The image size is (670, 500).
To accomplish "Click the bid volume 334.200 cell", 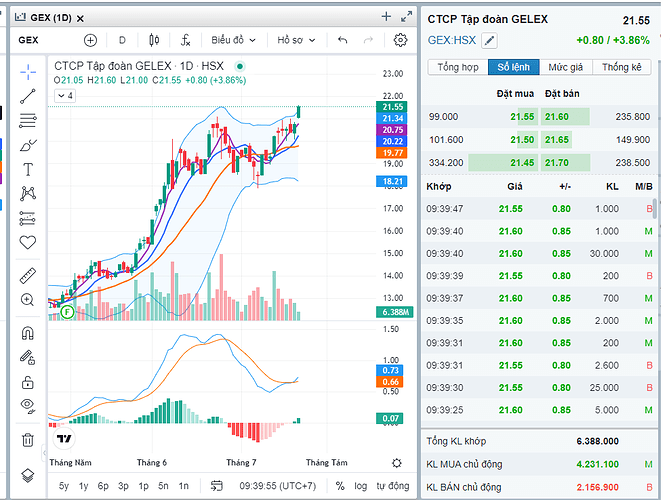I will [446, 163].
